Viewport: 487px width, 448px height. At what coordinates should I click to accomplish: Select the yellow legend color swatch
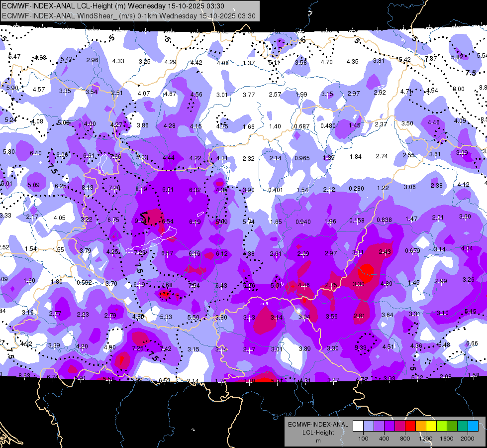point(431,426)
